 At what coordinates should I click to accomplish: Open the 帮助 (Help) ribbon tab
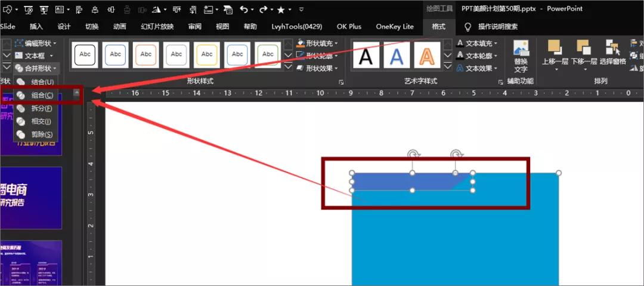tap(250, 27)
